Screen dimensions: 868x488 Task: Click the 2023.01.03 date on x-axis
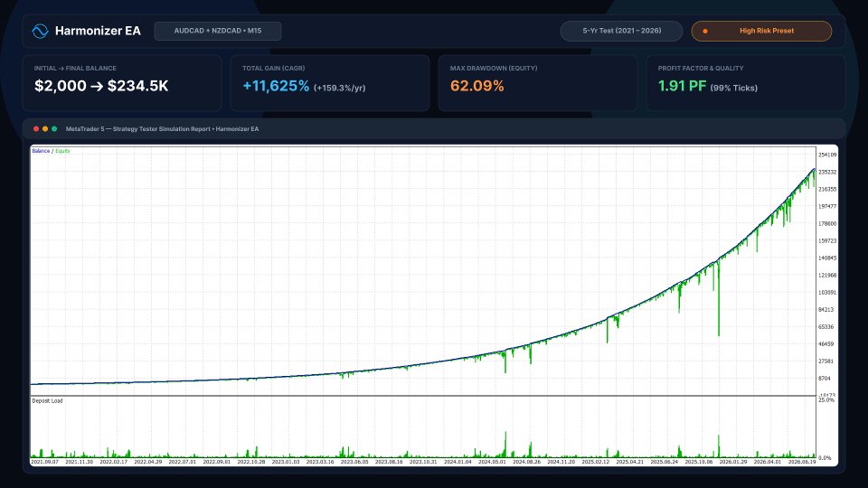click(286, 462)
